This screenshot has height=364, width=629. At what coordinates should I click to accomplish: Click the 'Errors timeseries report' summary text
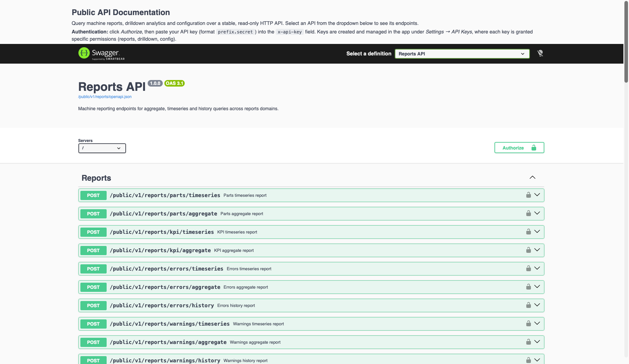[x=249, y=269]
